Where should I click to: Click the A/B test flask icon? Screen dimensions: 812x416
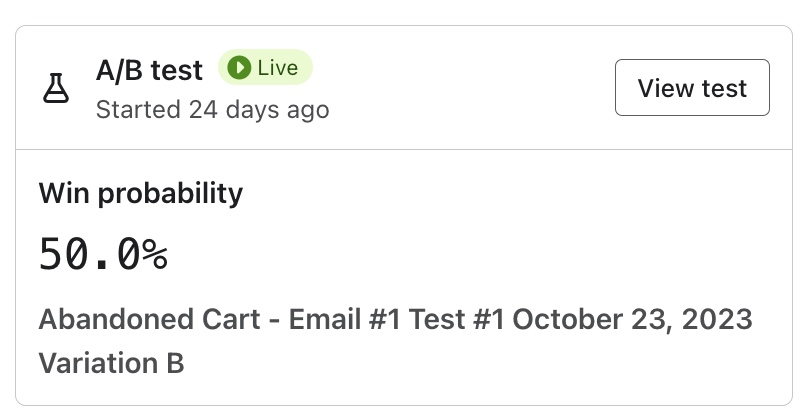coord(54,88)
